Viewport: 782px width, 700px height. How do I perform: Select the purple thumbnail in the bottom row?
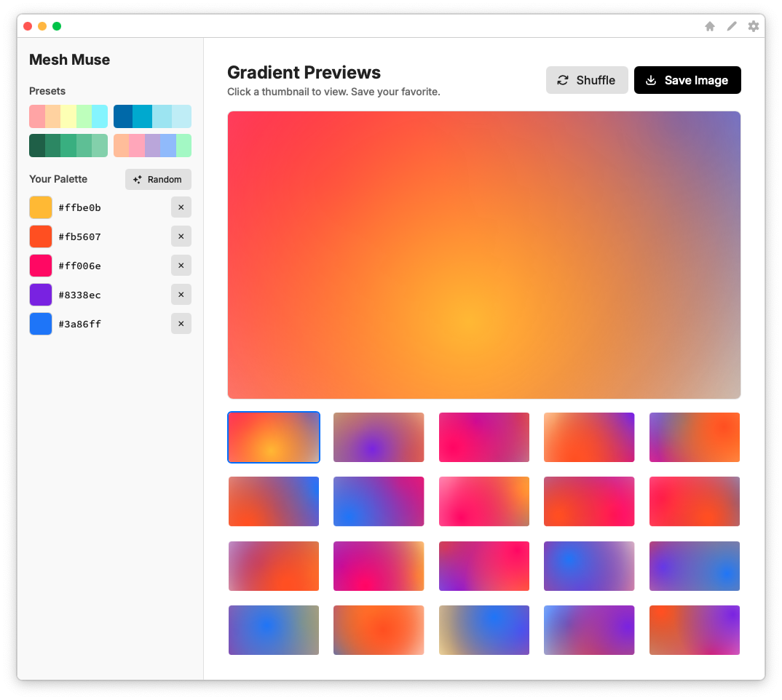click(x=589, y=630)
